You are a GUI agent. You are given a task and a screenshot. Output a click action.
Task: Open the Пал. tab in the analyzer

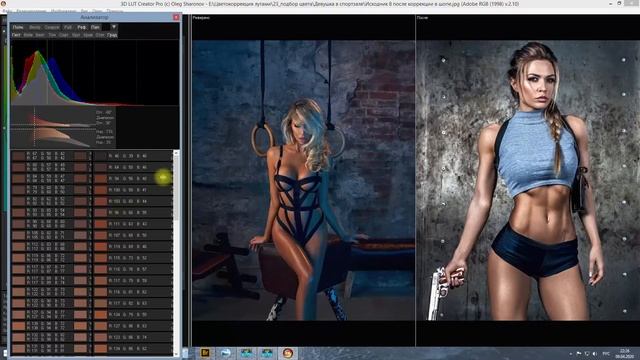(x=95, y=27)
